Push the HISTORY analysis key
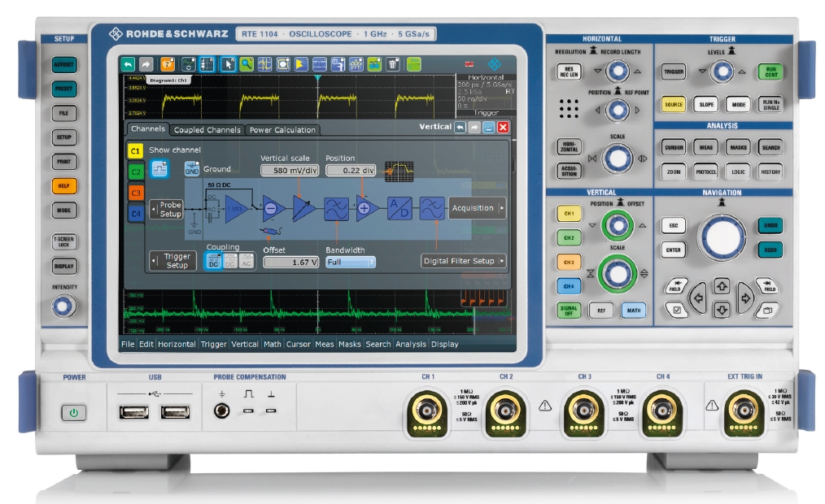 coord(770,172)
